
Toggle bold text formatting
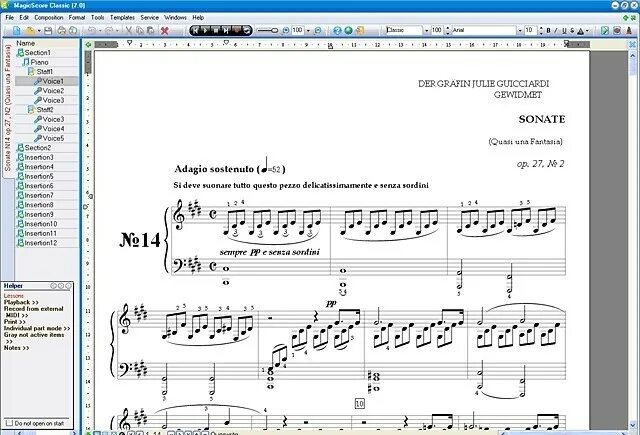[x=549, y=31]
